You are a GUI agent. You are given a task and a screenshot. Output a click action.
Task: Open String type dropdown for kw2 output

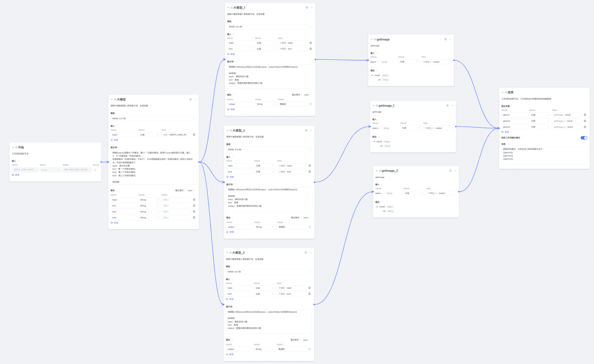coord(149,212)
